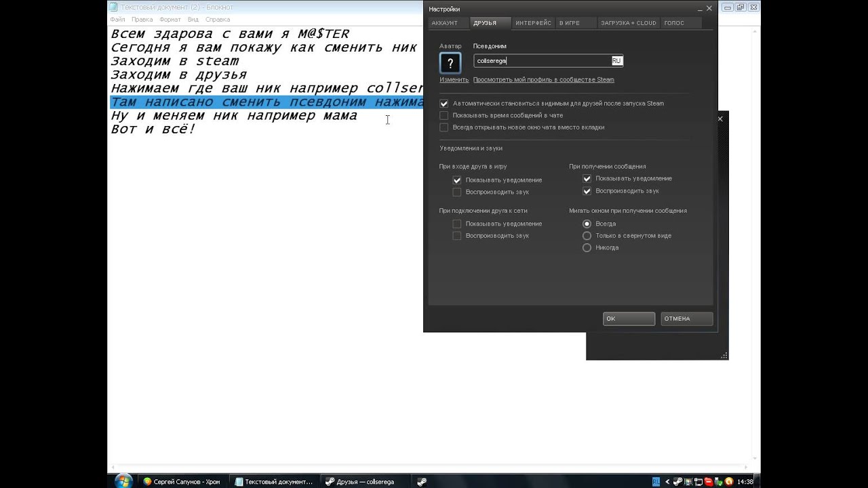Click the line 'Заходим в друзья' in Notepad
This screenshot has height=488, width=868.
pyautogui.click(x=178, y=75)
